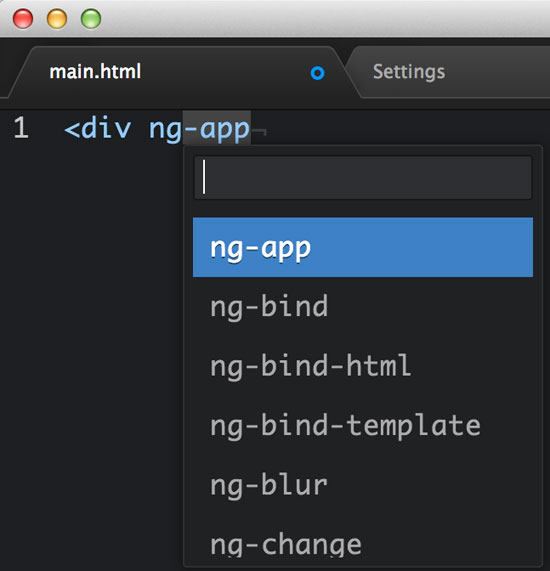The height and width of the screenshot is (571, 550).
Task: Click line number 1 in the gutter
Action: (21, 127)
